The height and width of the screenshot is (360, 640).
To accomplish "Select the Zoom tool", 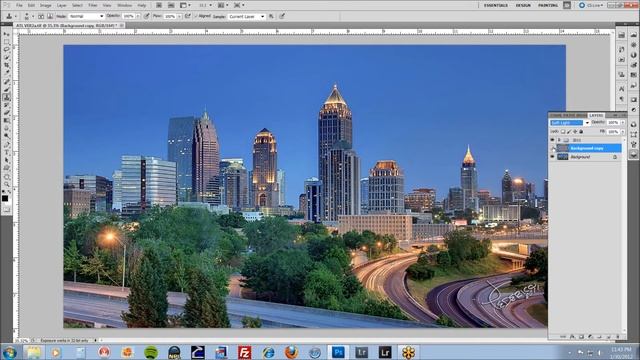I will pos(7,185).
